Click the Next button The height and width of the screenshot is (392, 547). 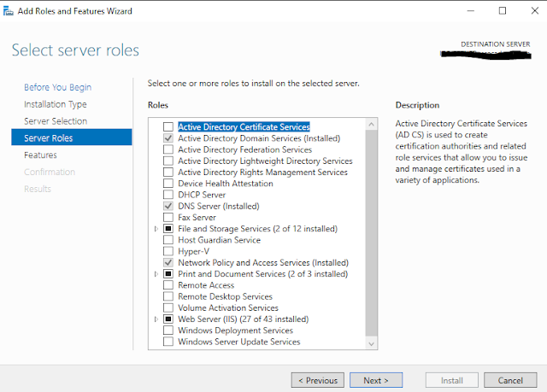[376, 380]
